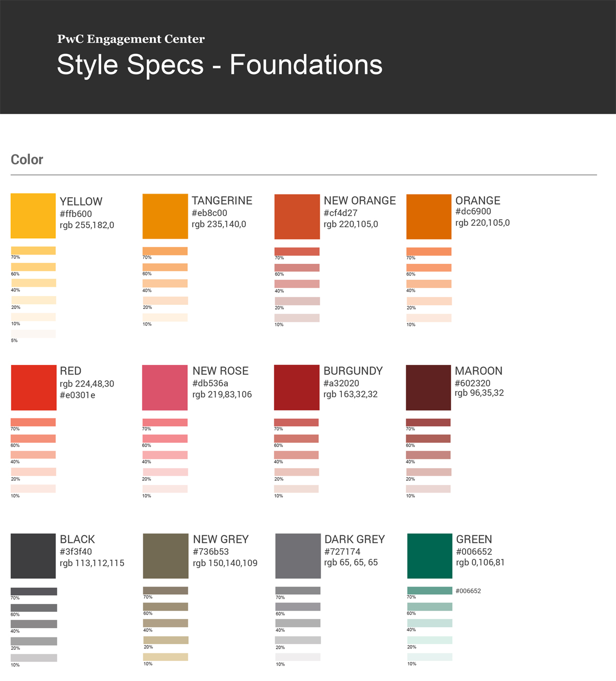Screen dimensions: 616x681
Task: Select the Green 70% tint bar
Action: pos(430,591)
